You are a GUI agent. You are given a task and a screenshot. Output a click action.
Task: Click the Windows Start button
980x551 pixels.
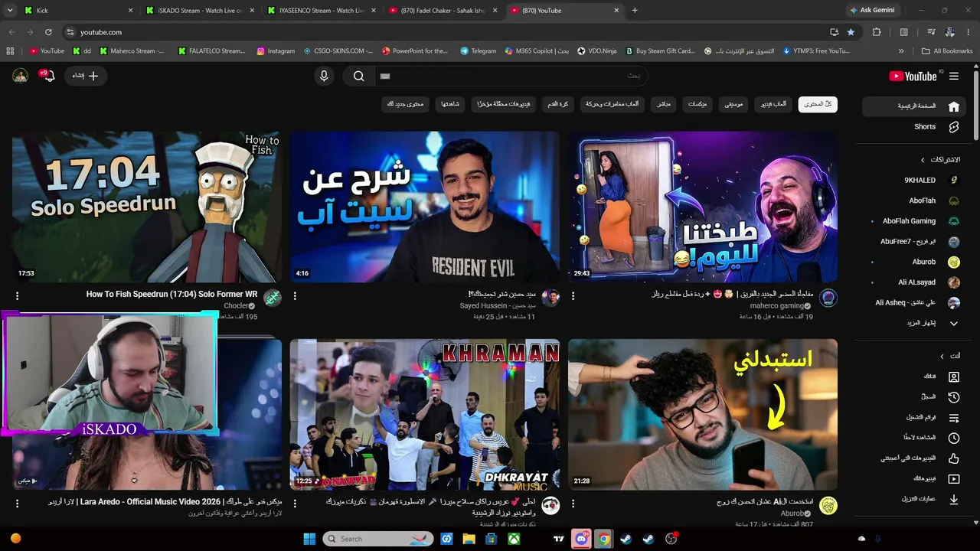pos(309,539)
